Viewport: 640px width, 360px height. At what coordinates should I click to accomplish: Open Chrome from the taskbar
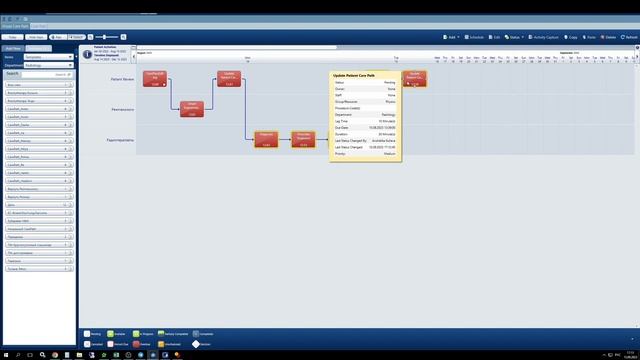click(x=55, y=355)
